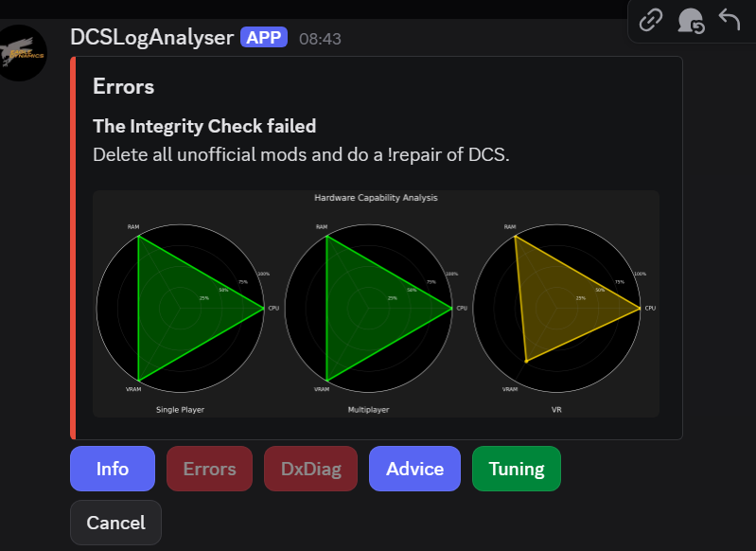
Task: Click the copy message link icon
Action: click(651, 20)
